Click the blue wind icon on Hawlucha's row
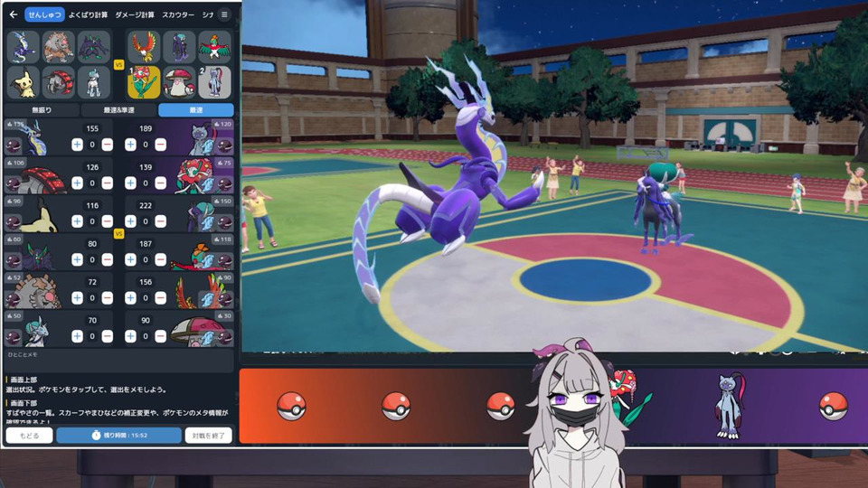868x488 pixels. (207, 261)
